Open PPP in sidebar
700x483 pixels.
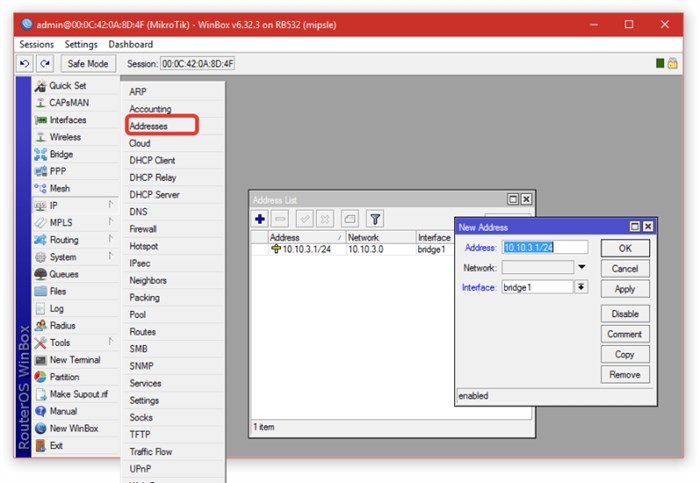click(x=76, y=171)
